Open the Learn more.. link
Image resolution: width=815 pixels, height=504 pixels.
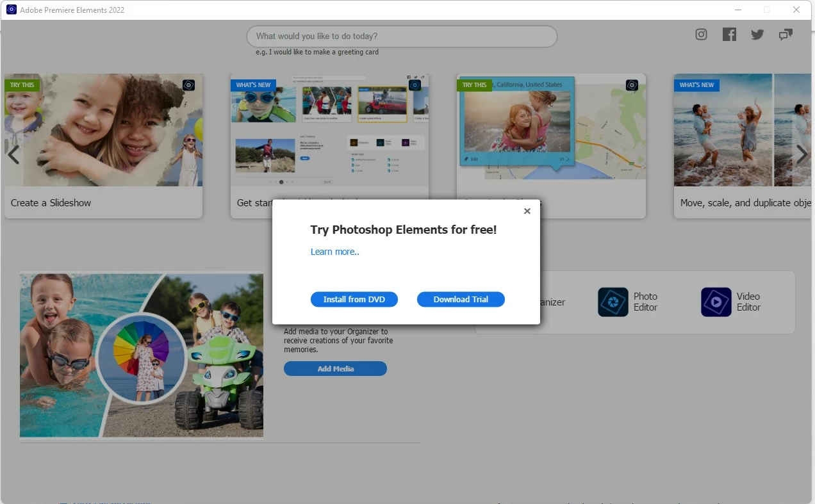pos(335,252)
